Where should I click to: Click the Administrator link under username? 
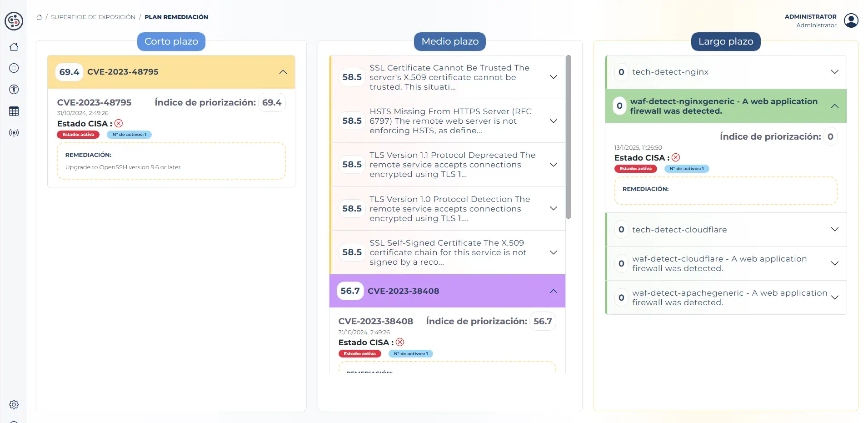click(816, 25)
